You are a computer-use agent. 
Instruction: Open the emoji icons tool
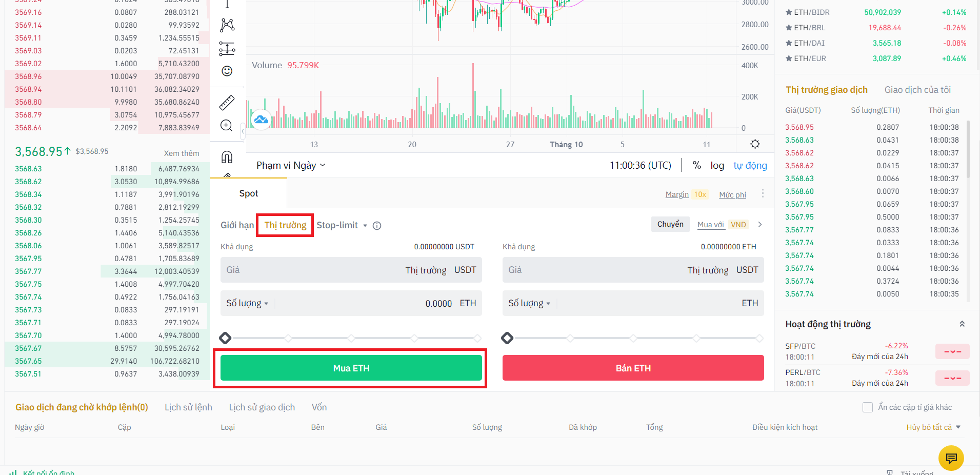(x=227, y=71)
